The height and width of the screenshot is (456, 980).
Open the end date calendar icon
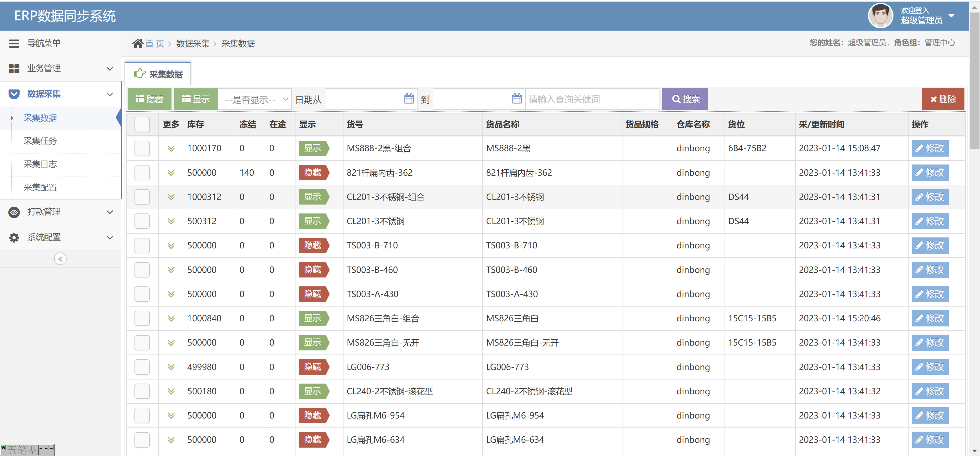click(517, 99)
